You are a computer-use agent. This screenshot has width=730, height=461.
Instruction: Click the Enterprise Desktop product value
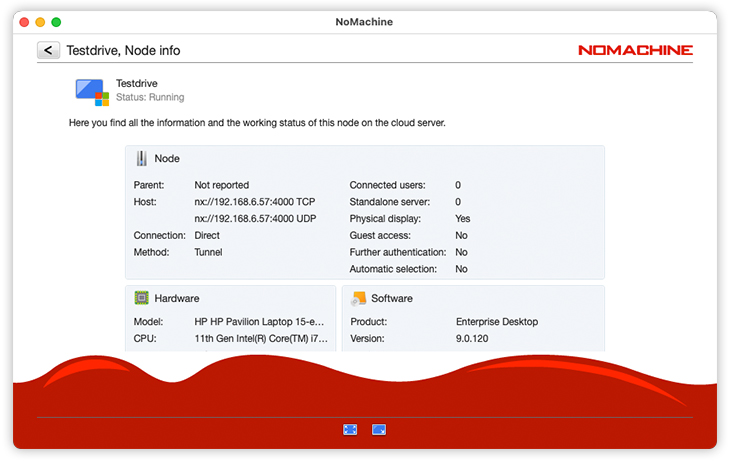[496, 322]
